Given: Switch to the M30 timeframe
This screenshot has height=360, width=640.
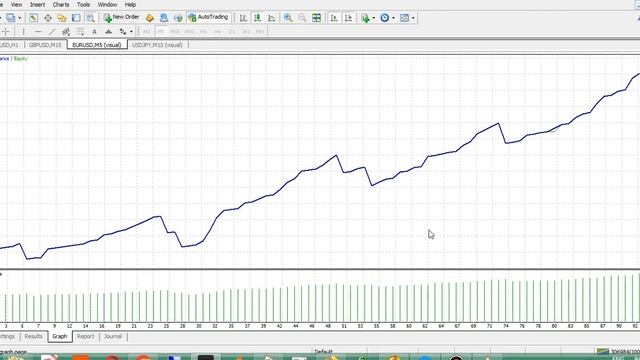Looking at the screenshot, I should pyautogui.click(x=189, y=31).
